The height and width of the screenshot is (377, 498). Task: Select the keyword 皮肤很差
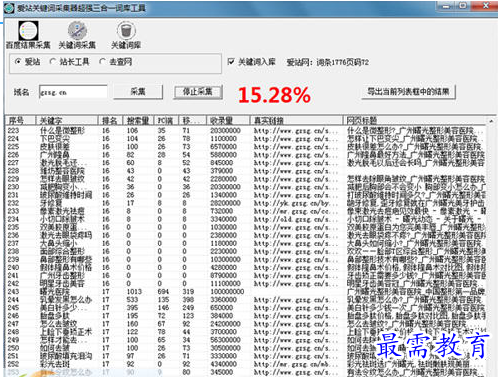[x=55, y=147]
